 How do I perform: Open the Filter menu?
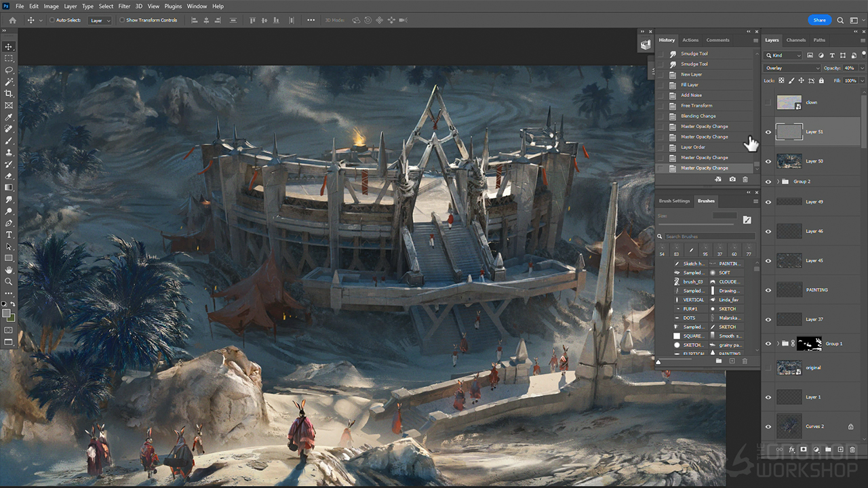click(124, 6)
